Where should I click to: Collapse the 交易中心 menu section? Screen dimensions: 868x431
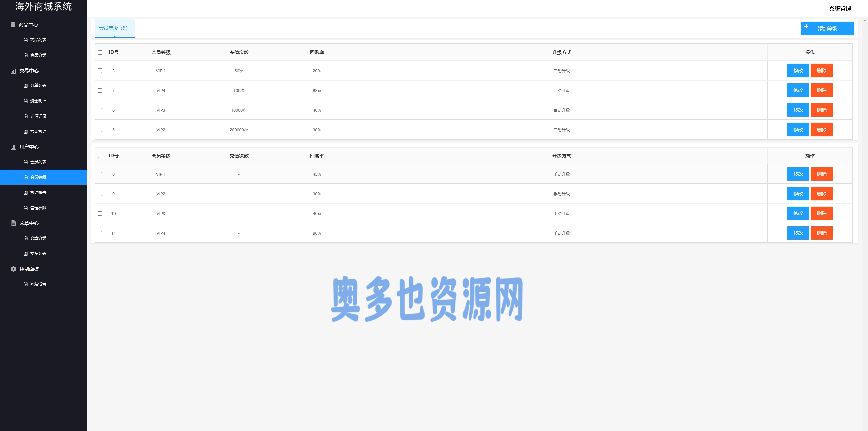coord(29,71)
